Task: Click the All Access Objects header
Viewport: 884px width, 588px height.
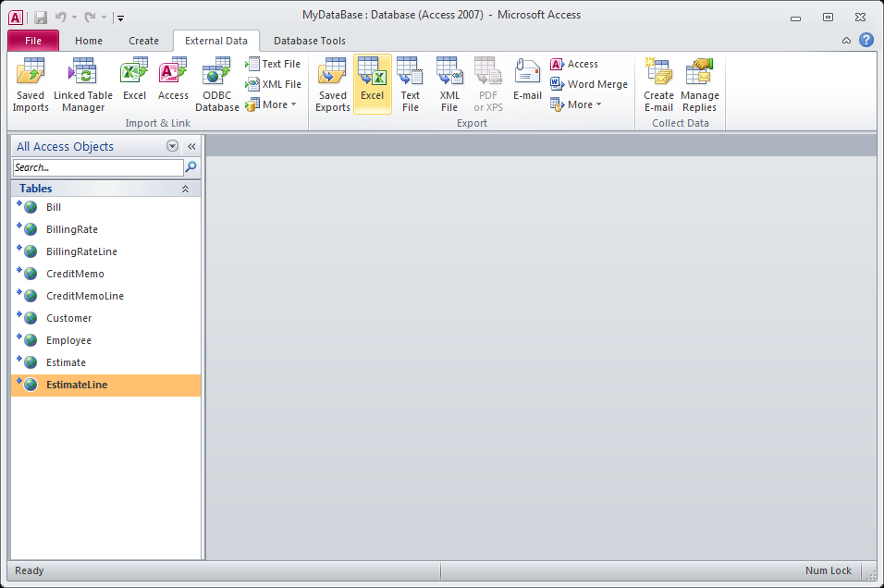Action: click(65, 147)
